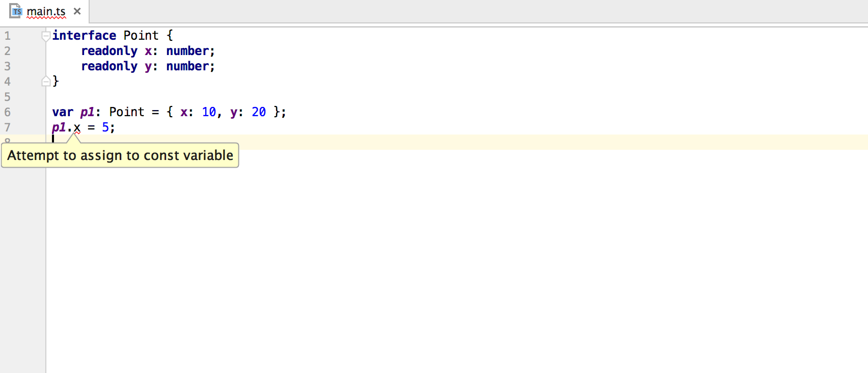Click line number 5 in the gutter
This screenshot has height=373, width=868.
pos(8,97)
